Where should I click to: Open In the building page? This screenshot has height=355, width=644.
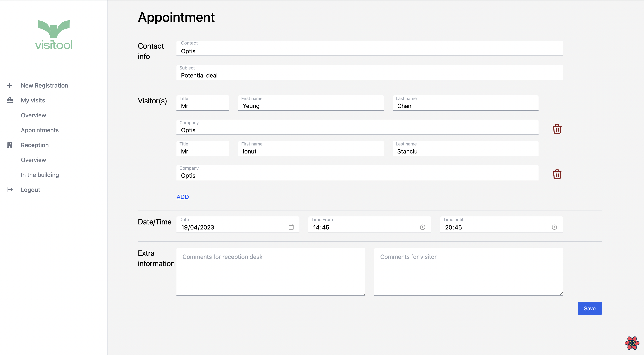40,175
